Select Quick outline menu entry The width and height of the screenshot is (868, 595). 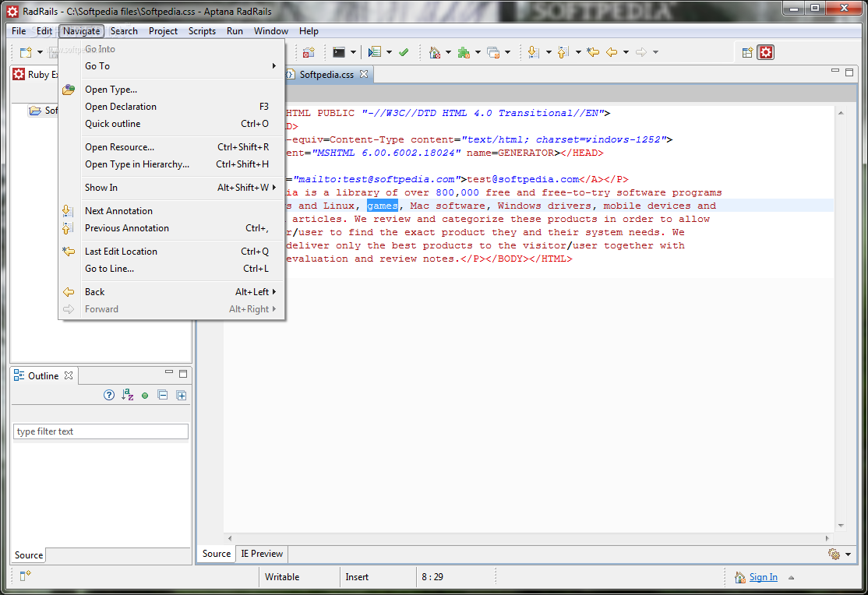tap(171, 124)
